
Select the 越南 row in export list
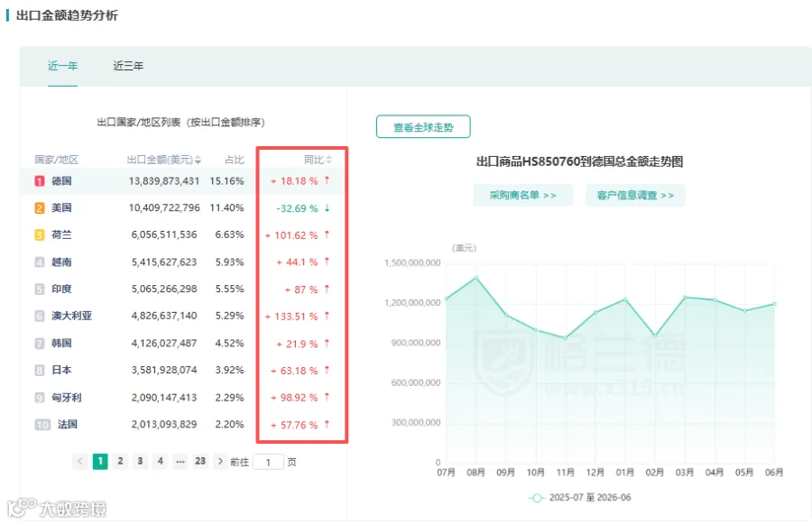pyautogui.click(x=183, y=262)
